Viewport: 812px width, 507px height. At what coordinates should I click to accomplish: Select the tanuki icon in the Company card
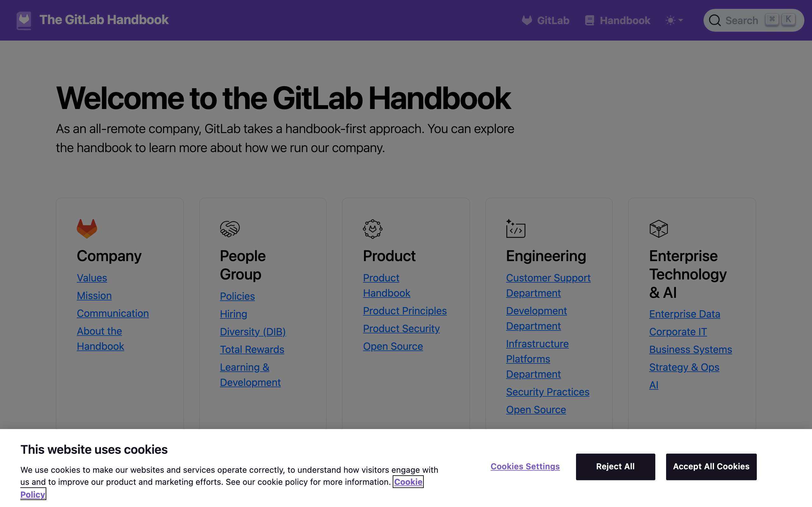click(86, 228)
